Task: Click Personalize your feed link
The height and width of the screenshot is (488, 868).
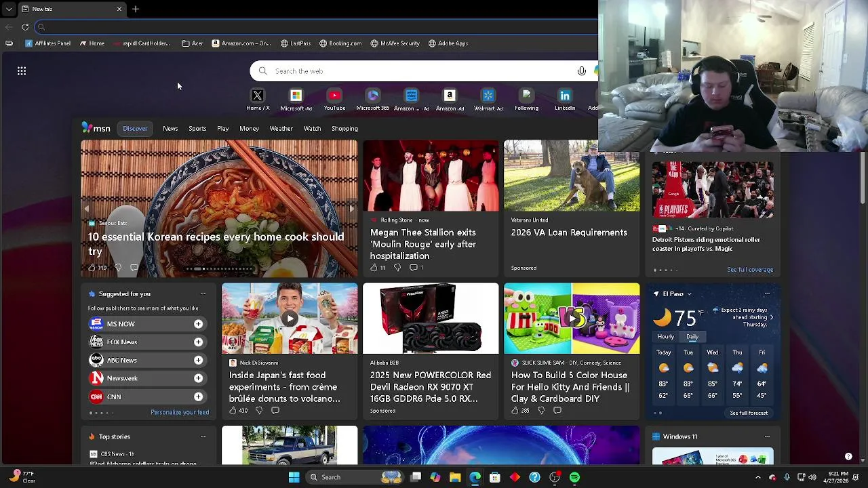Action: click(x=180, y=412)
